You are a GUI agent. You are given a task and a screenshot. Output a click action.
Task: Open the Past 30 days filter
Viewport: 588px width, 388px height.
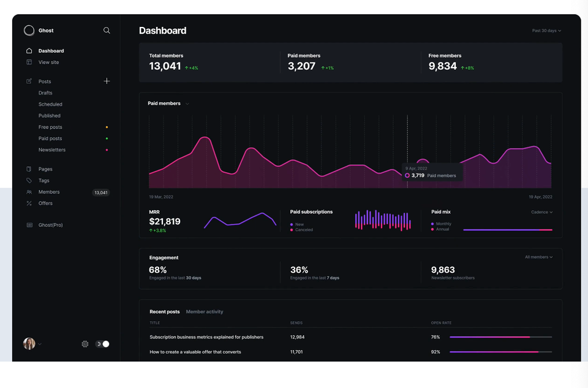[546, 30]
